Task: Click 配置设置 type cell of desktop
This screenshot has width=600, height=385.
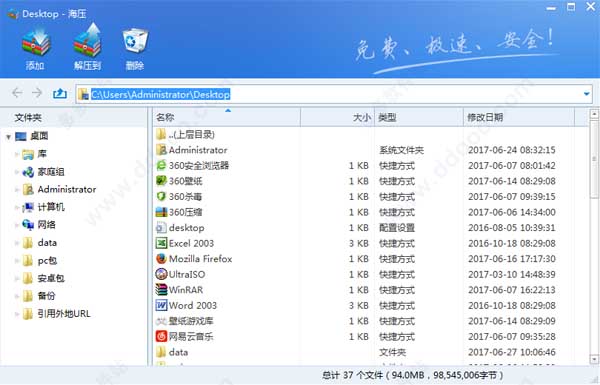Action: click(397, 228)
